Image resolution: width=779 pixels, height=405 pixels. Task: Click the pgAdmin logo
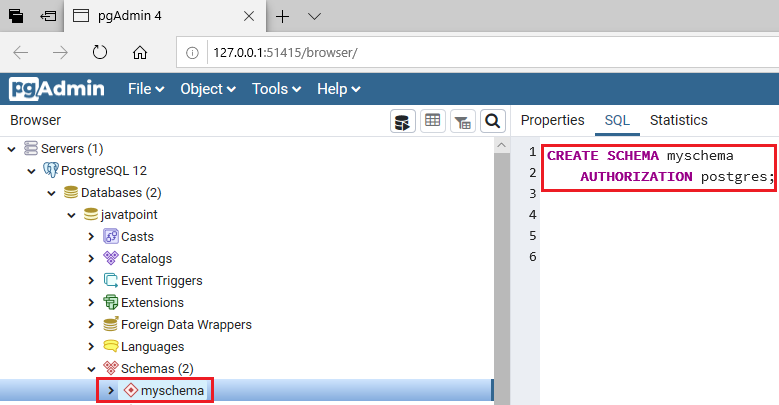57,89
